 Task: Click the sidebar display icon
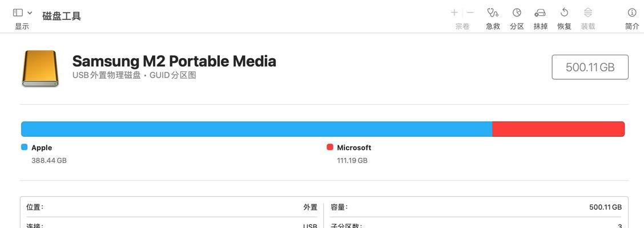pyautogui.click(x=18, y=13)
